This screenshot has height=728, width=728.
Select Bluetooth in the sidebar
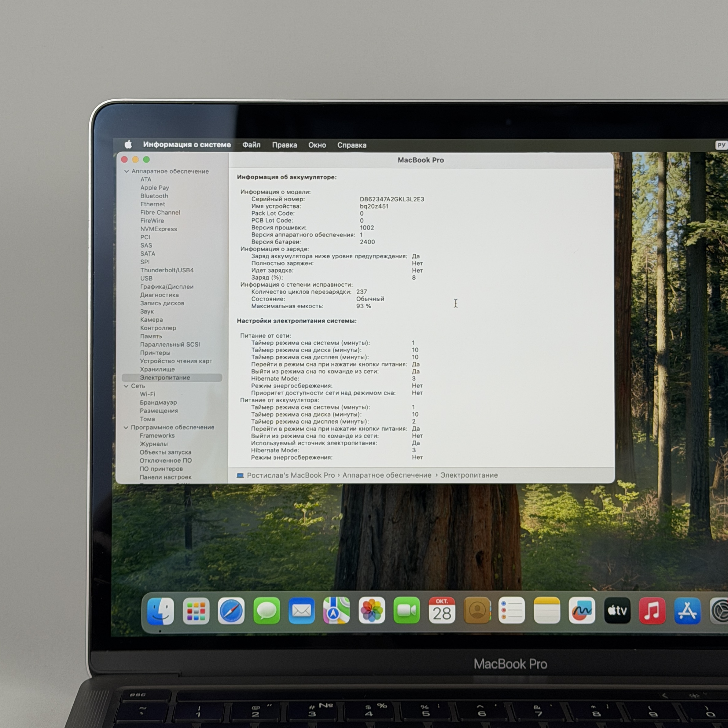click(154, 196)
